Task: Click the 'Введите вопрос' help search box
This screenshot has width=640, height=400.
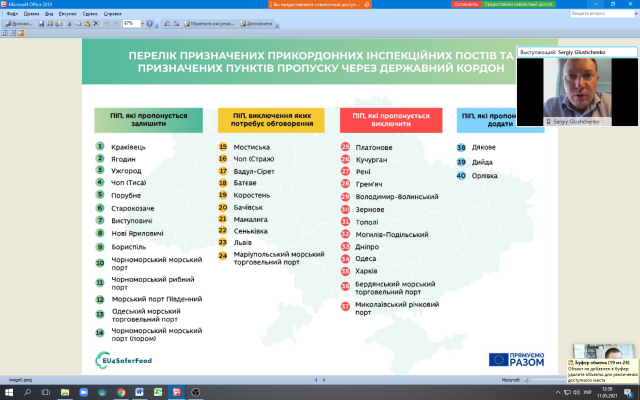Action: click(602, 13)
